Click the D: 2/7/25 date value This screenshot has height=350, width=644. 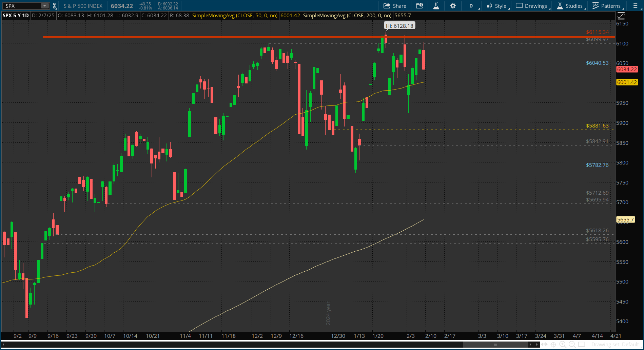click(43, 15)
